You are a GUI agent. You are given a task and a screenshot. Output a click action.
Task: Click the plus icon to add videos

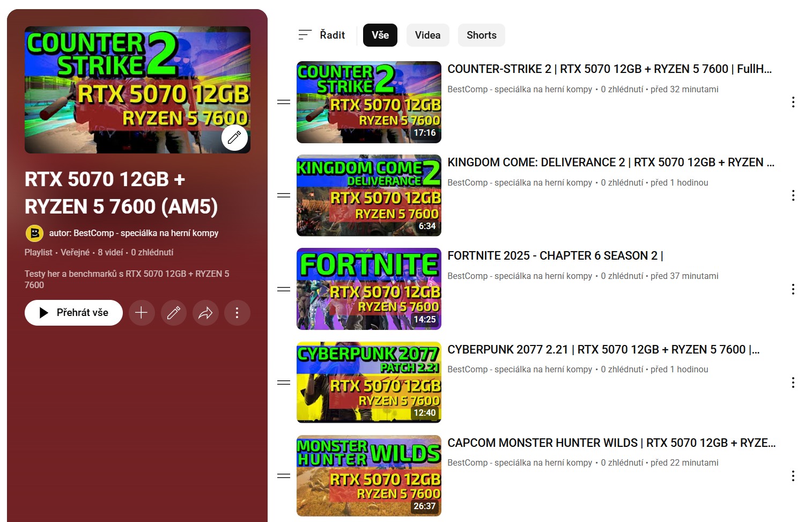[142, 313]
